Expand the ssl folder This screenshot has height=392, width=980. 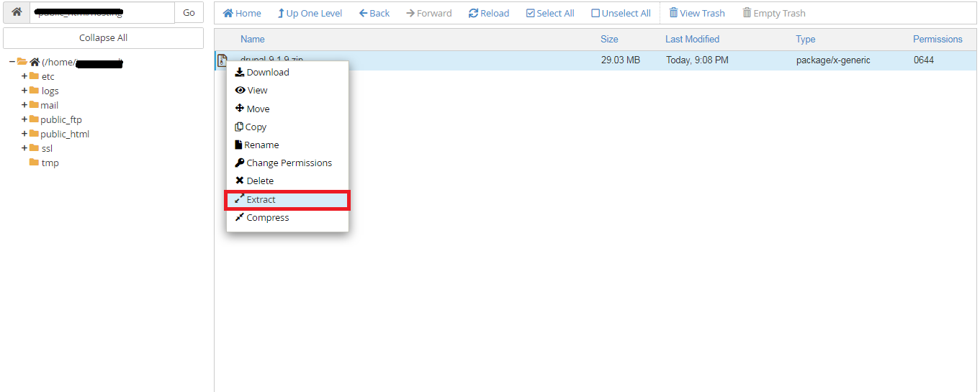[x=24, y=148]
